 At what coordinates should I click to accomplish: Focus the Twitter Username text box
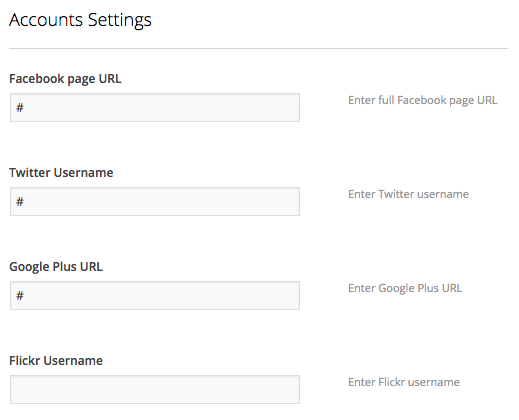[155, 201]
